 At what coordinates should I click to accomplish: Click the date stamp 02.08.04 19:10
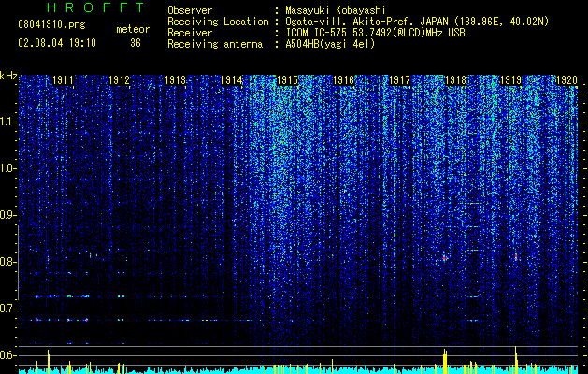(x=57, y=43)
